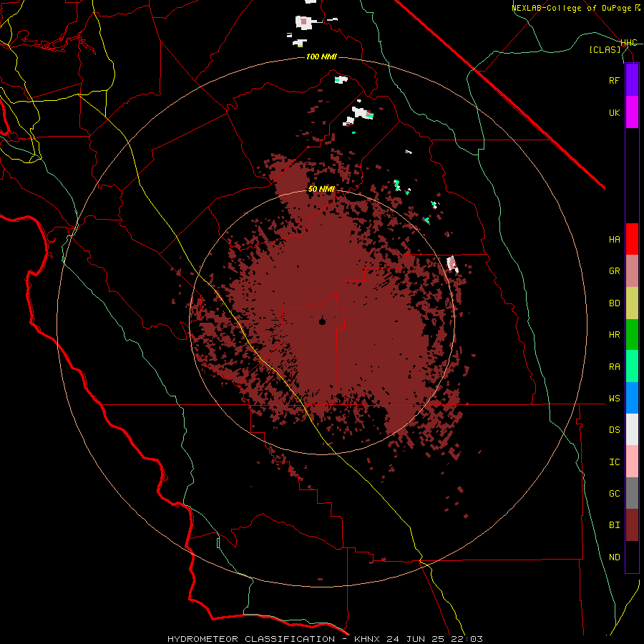This screenshot has width=644, height=644.
Task: Click the ND legend label
Action: pos(614,557)
